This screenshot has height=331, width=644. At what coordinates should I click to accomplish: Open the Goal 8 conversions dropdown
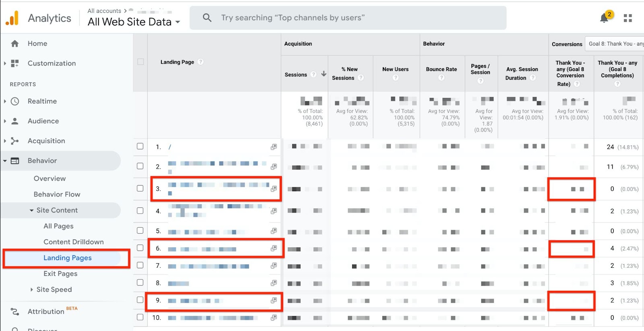615,43
